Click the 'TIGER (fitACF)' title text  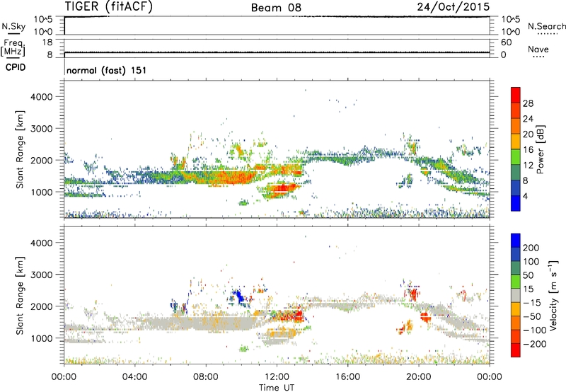(109, 6)
